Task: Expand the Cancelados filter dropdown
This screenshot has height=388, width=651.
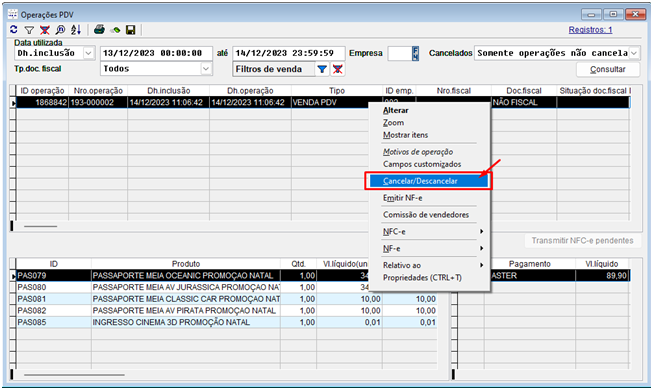Action: coord(634,53)
